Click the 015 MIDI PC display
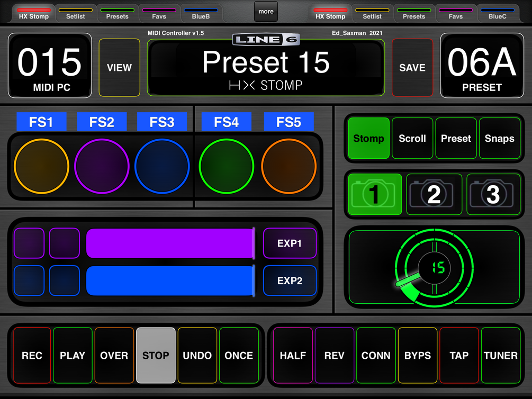Viewport: 532px width, 399px height. point(50,66)
